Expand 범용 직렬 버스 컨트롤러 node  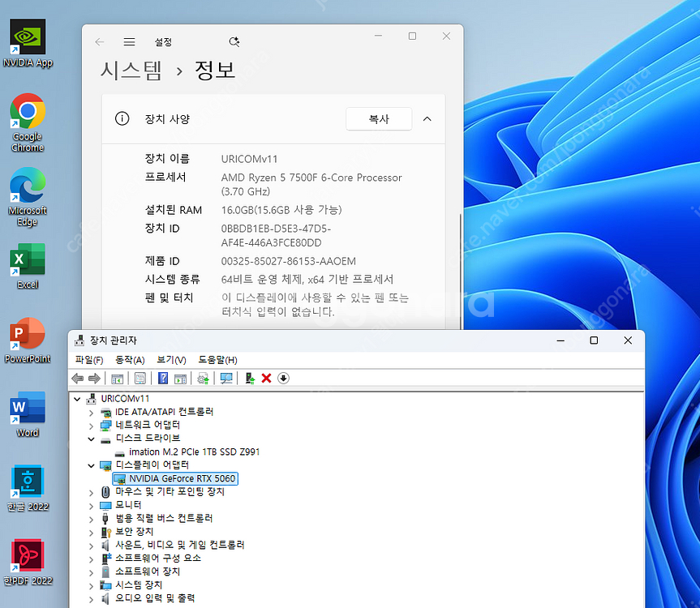click(91, 520)
